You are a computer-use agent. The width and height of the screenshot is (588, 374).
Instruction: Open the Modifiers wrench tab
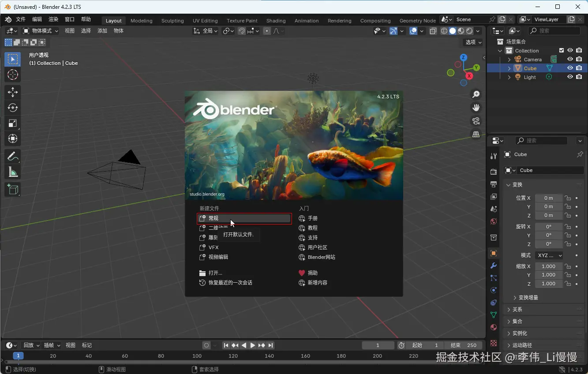494,266
